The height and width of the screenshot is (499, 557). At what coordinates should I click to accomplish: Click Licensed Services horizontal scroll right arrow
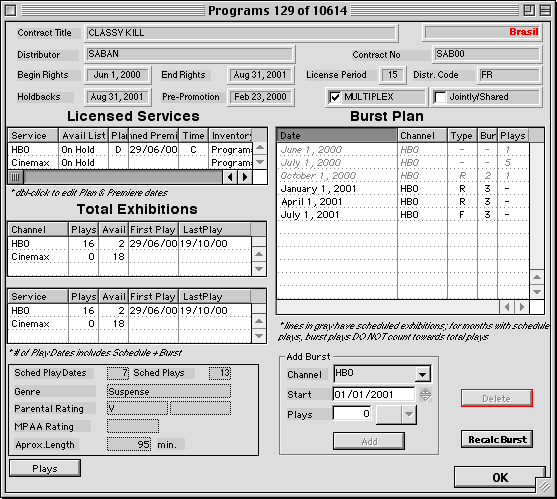coord(245,177)
